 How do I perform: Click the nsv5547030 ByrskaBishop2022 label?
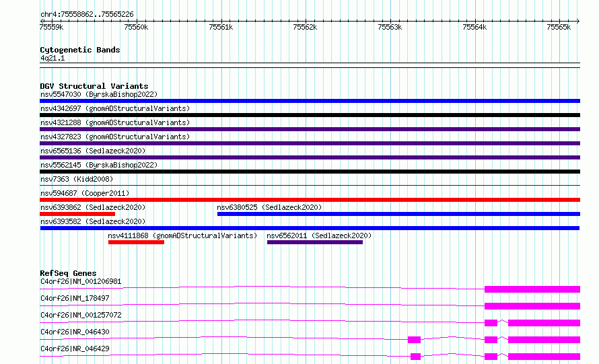(99, 94)
